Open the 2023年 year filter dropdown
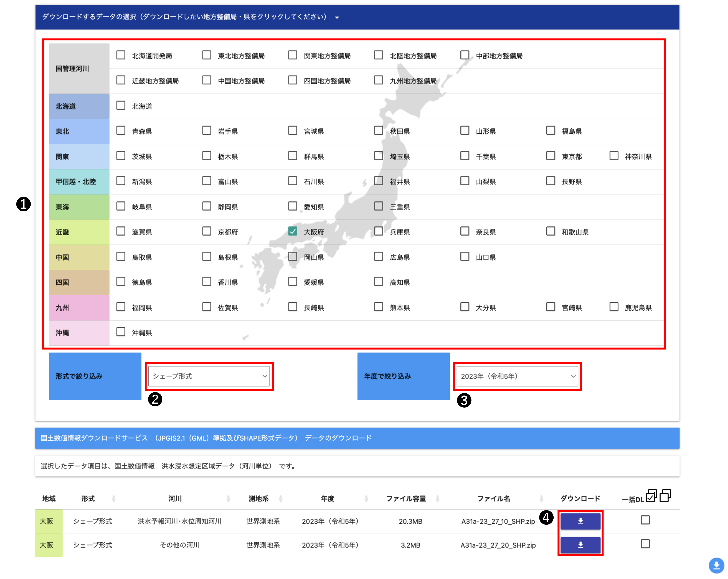The height and width of the screenshot is (579, 728). [517, 376]
